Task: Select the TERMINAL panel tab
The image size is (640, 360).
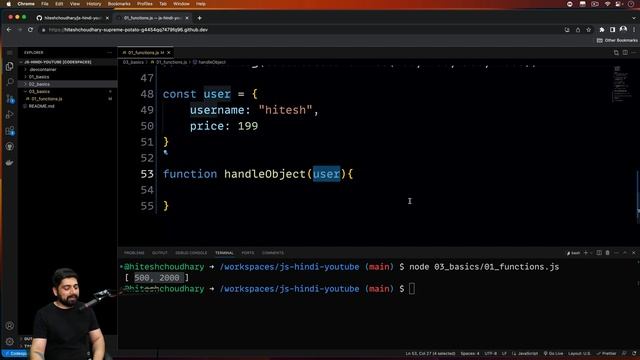Action: pos(224,253)
